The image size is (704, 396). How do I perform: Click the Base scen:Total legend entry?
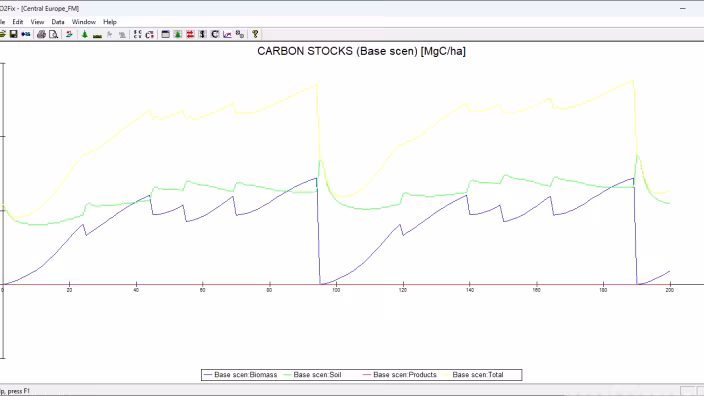click(473, 374)
